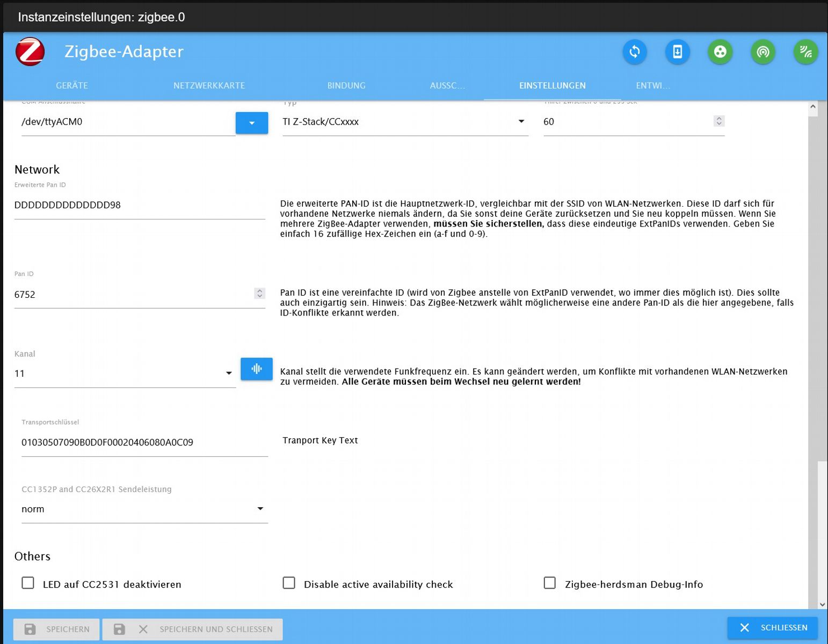
Task: Click the timer value stepper arrows
Action: click(x=719, y=121)
